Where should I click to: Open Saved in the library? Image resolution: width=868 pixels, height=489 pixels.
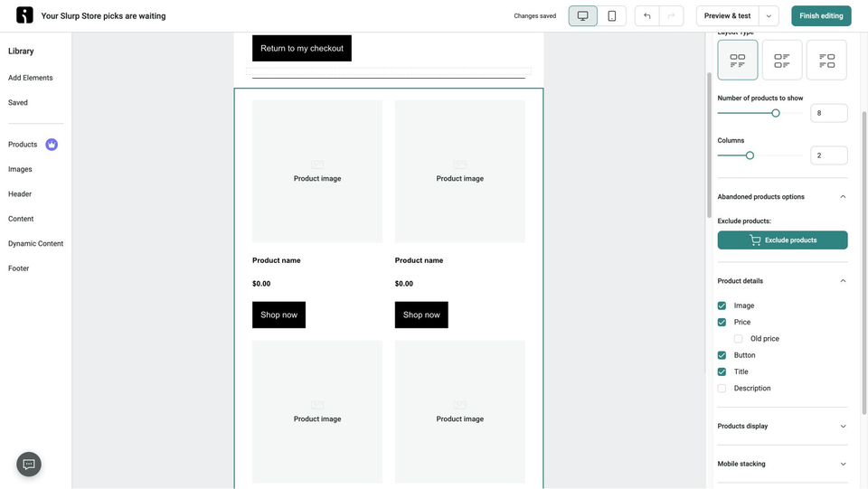point(18,102)
